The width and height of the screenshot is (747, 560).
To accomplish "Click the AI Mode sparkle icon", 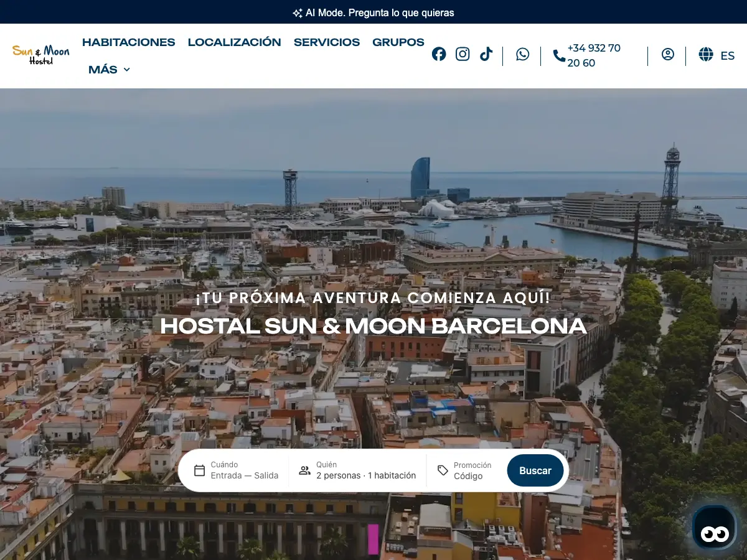I will [298, 13].
